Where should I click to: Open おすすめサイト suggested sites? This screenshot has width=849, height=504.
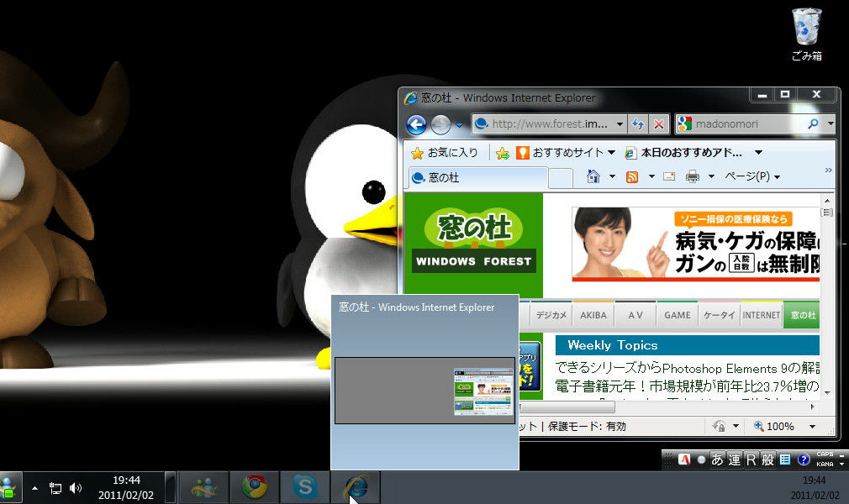565,153
